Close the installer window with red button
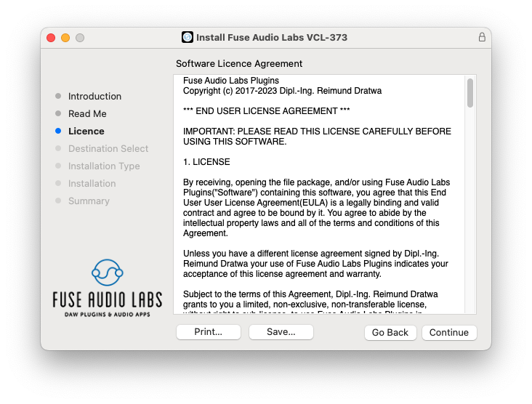This screenshot has height=404, width=532. coord(51,38)
